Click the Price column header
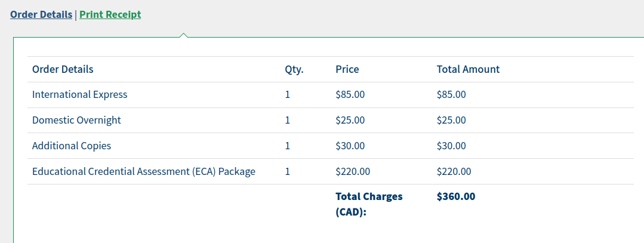This screenshot has height=243, width=644. tap(347, 69)
